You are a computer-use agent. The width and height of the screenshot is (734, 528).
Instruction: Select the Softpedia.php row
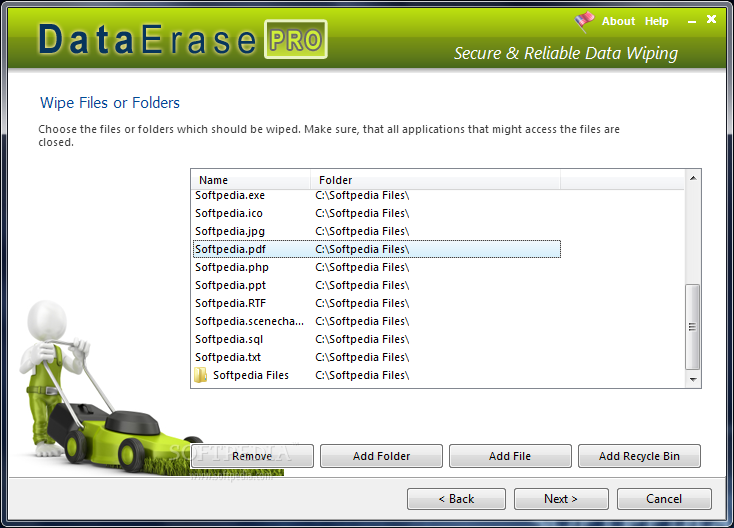pyautogui.click(x=377, y=267)
